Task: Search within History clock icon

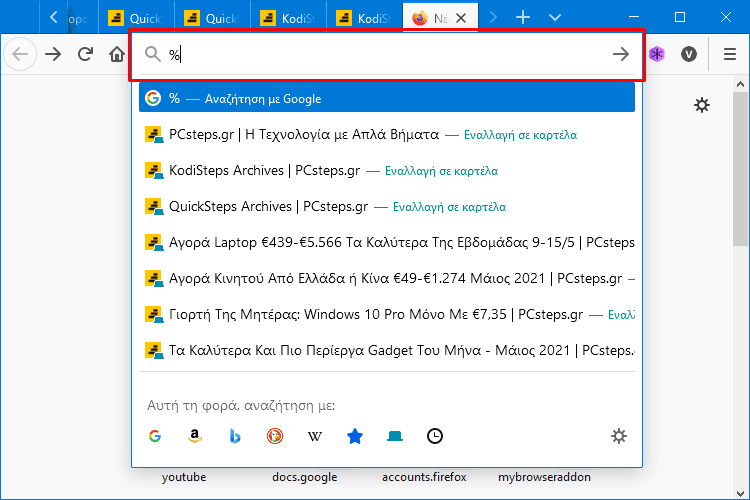Action: click(435, 436)
